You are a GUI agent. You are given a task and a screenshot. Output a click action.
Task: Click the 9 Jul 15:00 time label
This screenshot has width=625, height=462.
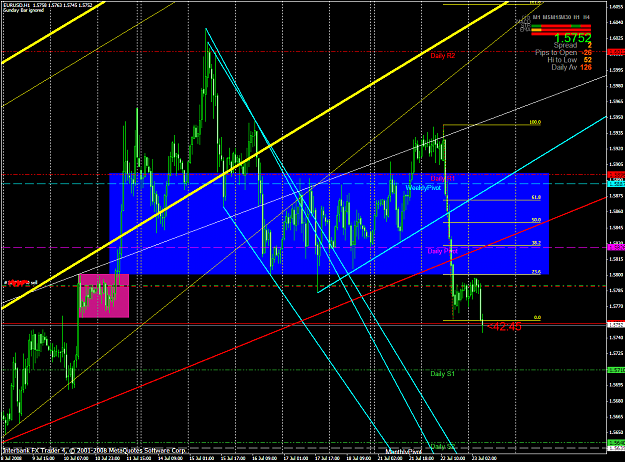44,458
